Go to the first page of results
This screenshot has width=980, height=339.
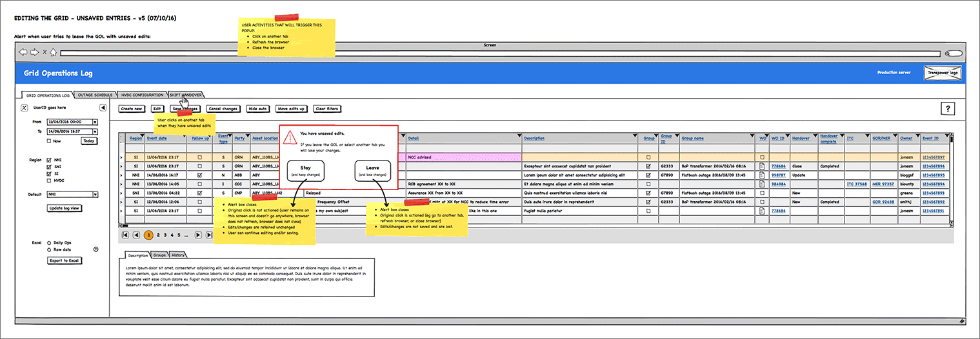125,235
